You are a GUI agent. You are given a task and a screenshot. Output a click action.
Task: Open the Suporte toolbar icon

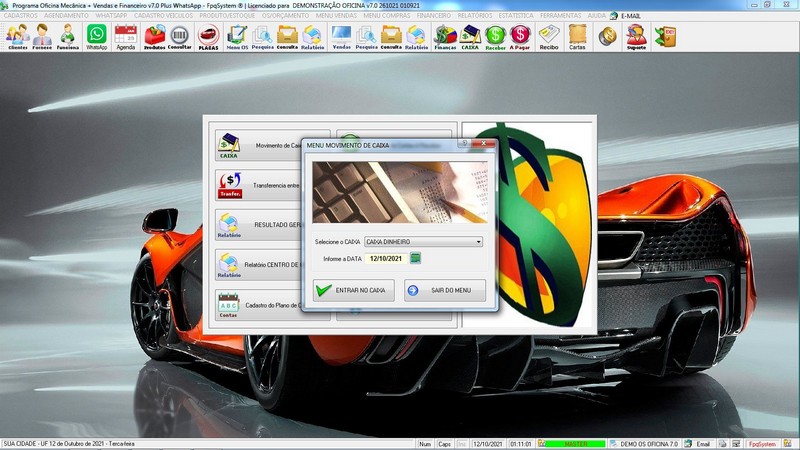click(636, 37)
